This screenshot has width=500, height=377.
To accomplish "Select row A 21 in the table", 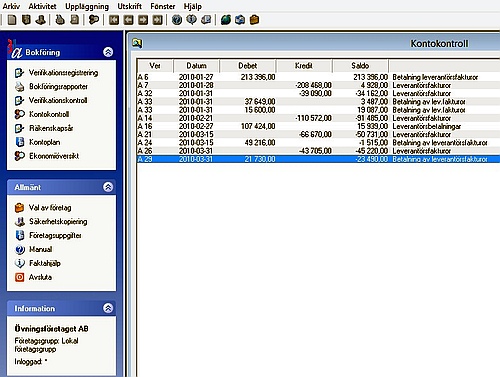I will [x=318, y=134].
